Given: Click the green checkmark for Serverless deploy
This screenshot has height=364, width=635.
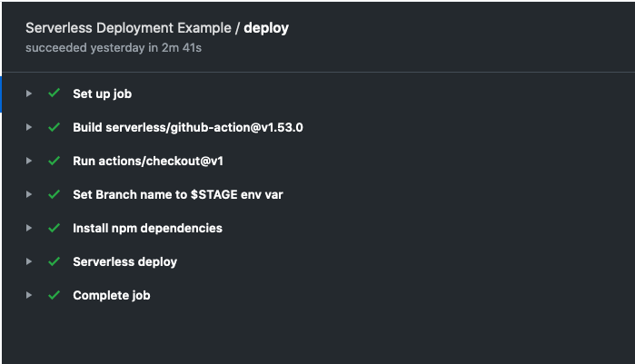Looking at the screenshot, I should 55,261.
